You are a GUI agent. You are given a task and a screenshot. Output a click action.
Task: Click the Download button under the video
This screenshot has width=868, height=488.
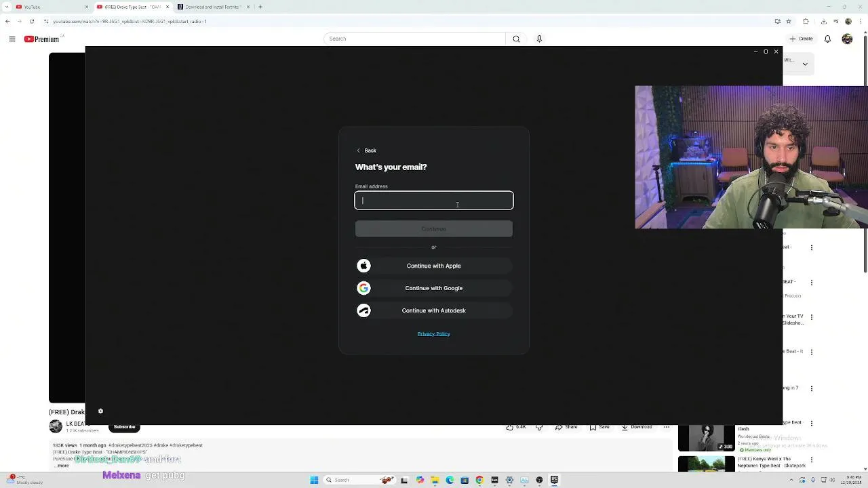click(x=637, y=427)
